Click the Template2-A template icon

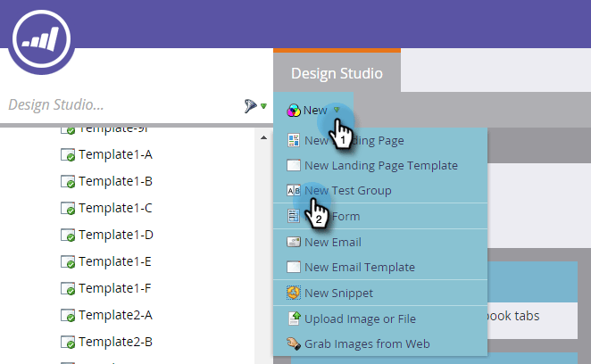click(68, 316)
